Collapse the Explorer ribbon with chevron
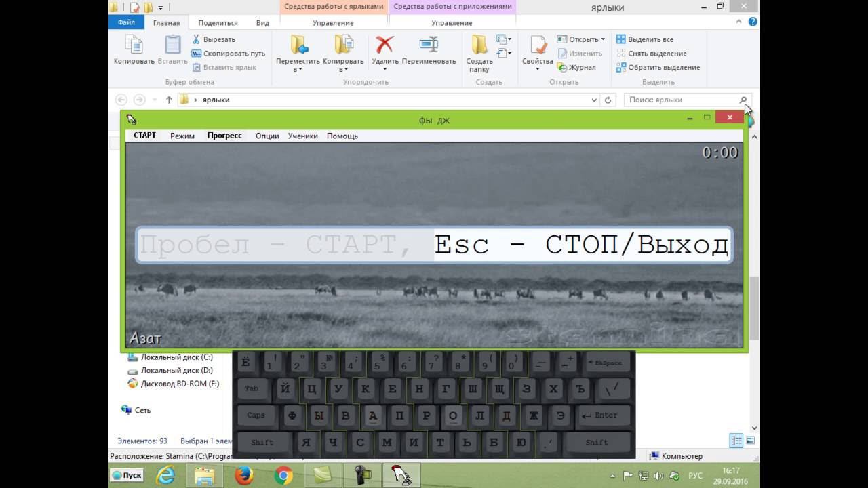 (x=740, y=22)
